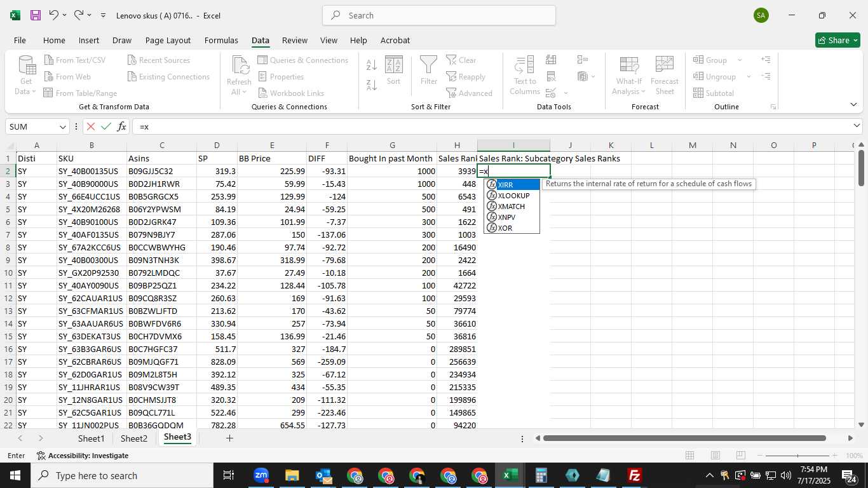Switch to Page Break Preview in status bar
This screenshot has width=868, height=488.
click(740, 456)
